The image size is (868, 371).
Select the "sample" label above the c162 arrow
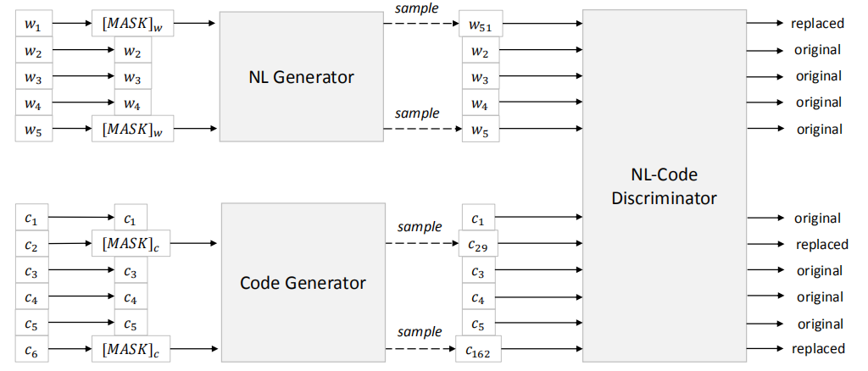(419, 333)
